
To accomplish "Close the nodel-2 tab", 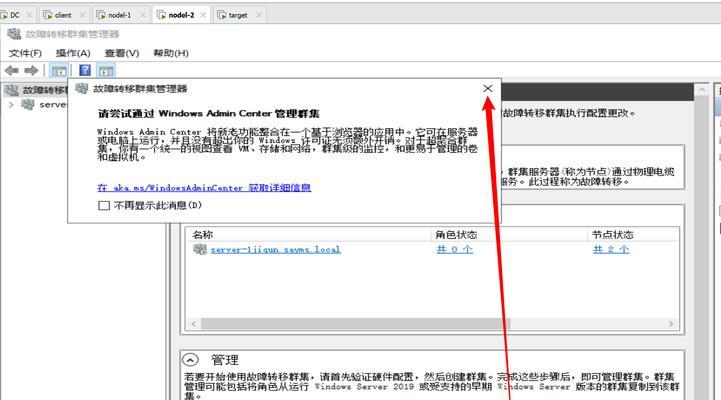I will click(x=203, y=15).
